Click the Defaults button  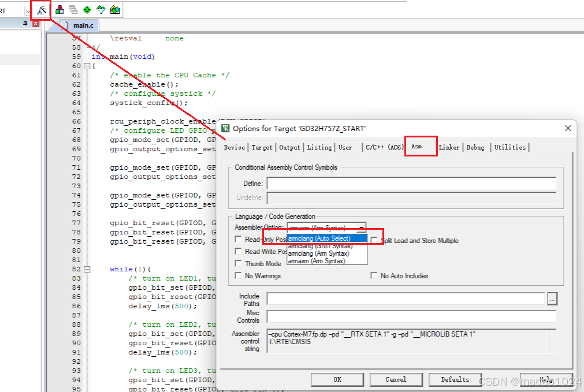pos(455,379)
